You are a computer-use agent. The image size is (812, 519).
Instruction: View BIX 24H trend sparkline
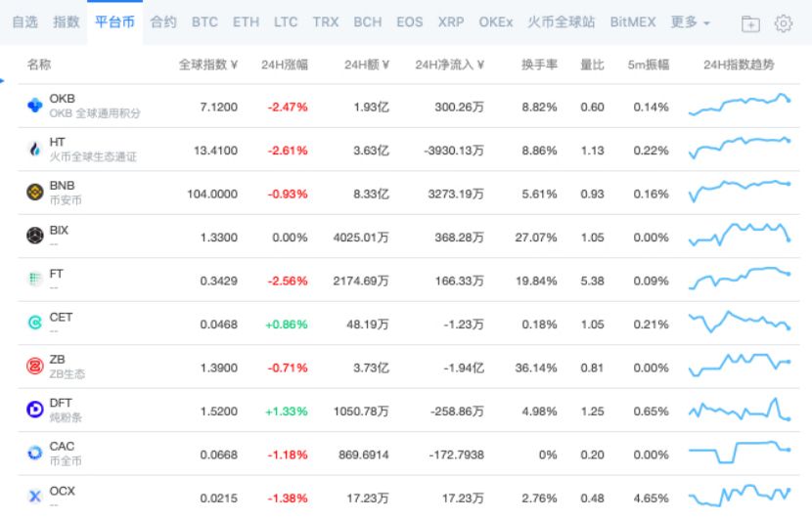[740, 235]
